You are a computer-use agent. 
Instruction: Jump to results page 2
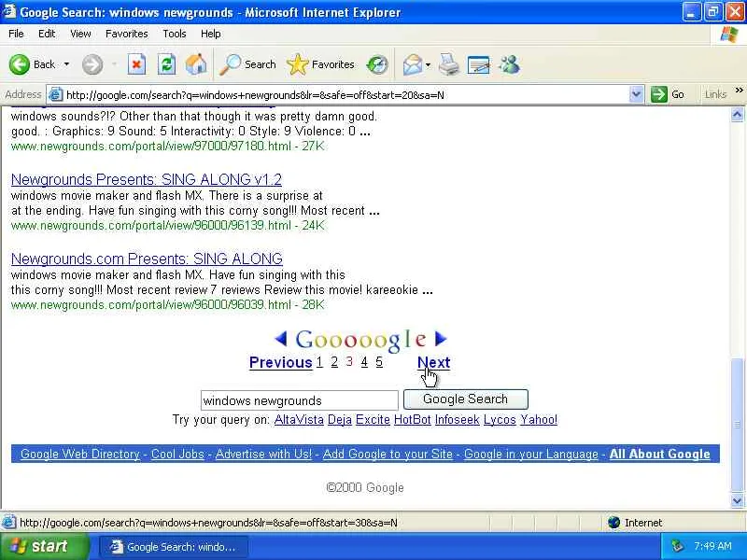click(x=334, y=362)
